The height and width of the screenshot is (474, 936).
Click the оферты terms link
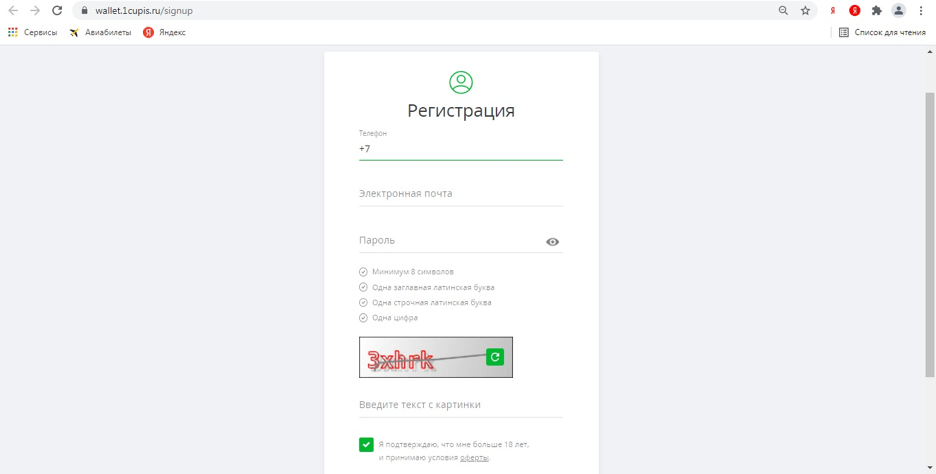coord(474,457)
